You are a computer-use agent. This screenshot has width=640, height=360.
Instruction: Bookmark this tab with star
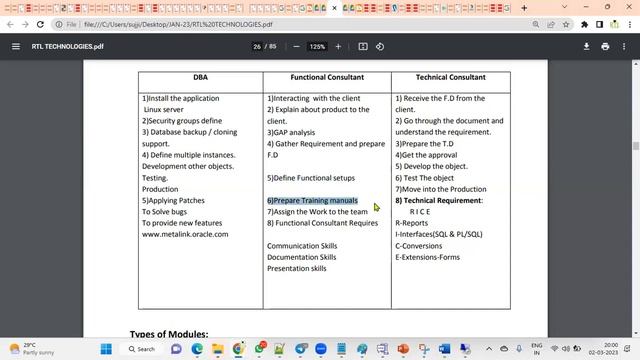[566, 24]
